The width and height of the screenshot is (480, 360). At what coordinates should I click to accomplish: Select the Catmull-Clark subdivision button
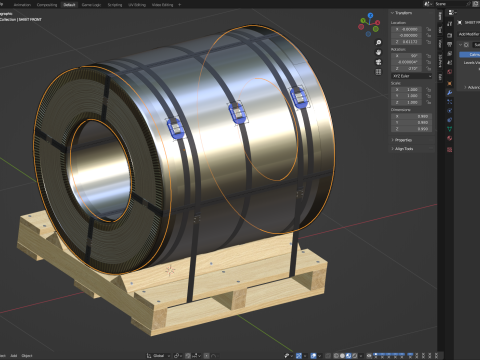pos(470,54)
